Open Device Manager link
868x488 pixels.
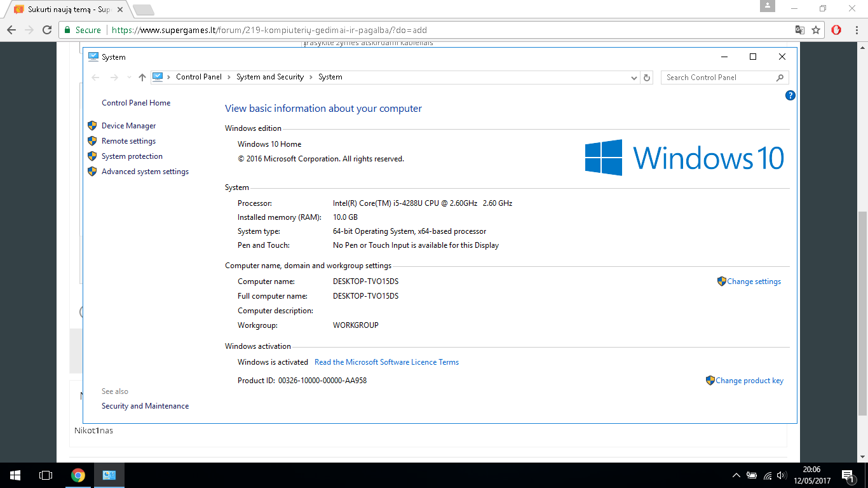(128, 126)
